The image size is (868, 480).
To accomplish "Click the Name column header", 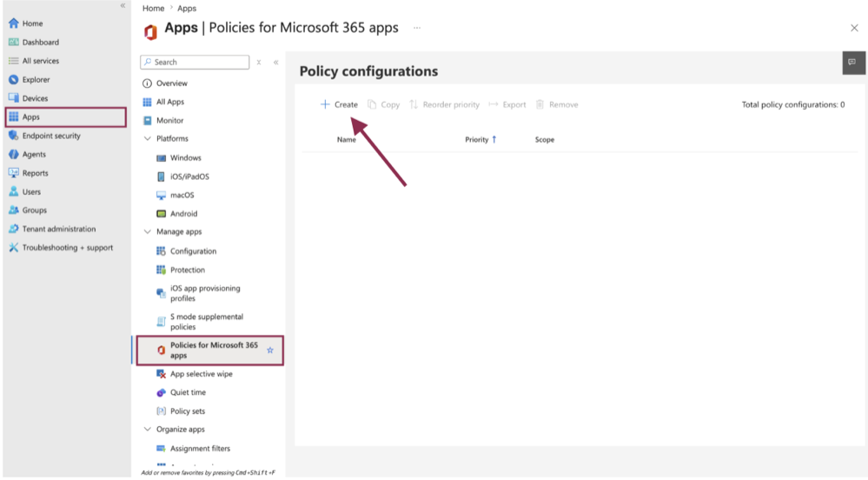I will (347, 140).
